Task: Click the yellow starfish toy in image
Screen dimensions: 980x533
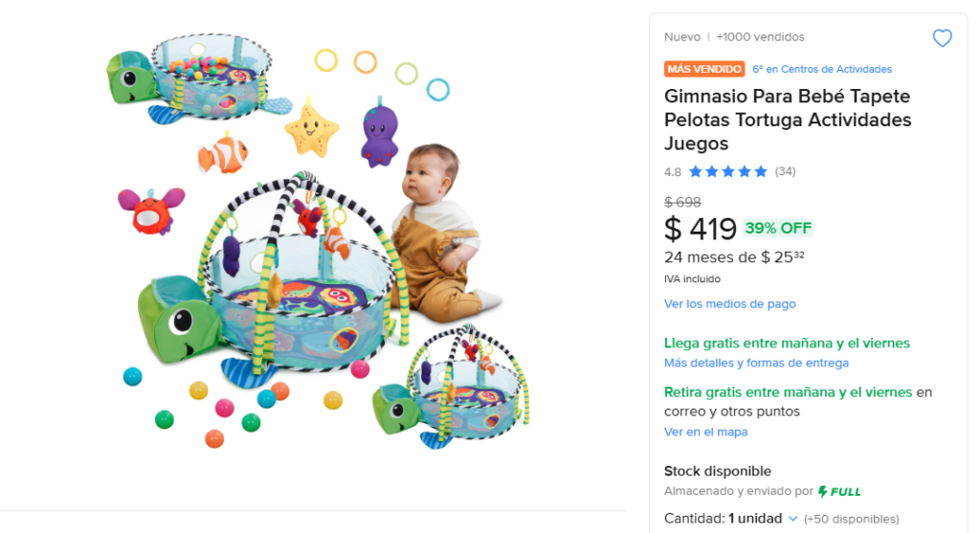Action: coord(312,126)
